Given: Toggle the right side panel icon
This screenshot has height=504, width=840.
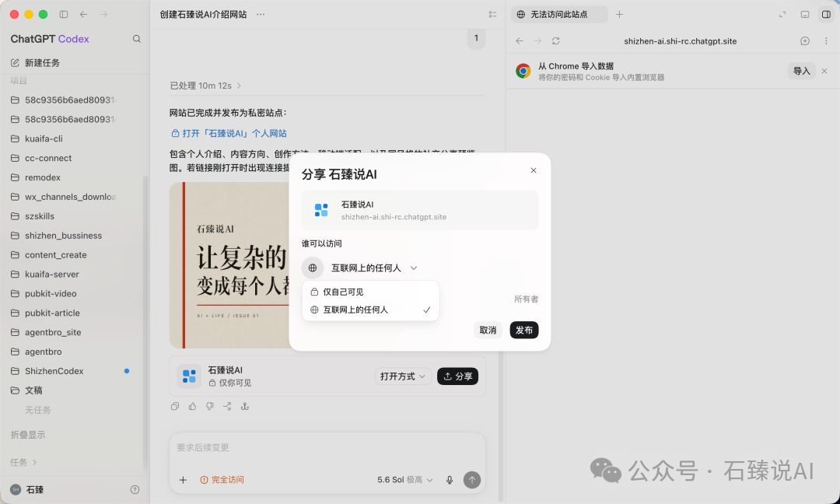Looking at the screenshot, I should (x=827, y=15).
